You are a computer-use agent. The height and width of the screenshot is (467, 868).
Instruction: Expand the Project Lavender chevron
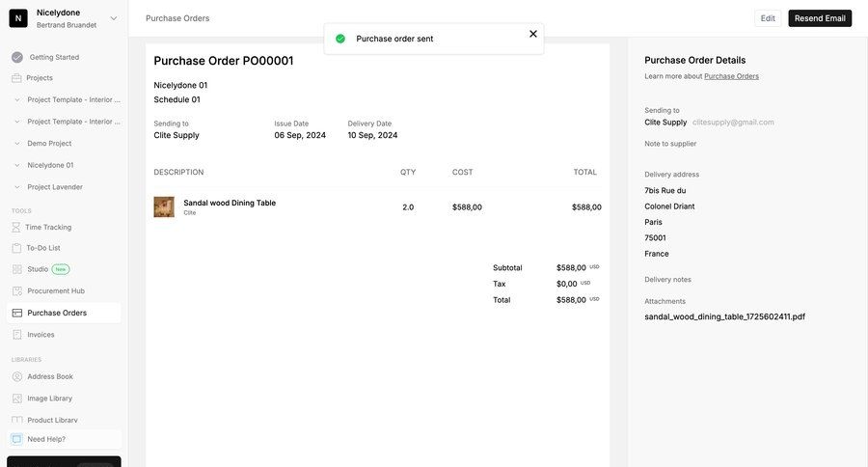(17, 187)
